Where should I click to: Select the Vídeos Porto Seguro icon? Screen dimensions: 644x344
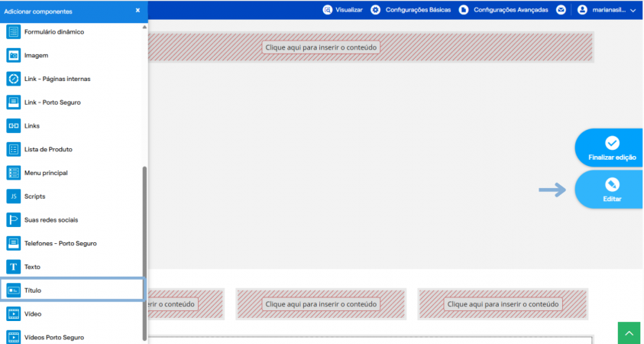tap(14, 337)
